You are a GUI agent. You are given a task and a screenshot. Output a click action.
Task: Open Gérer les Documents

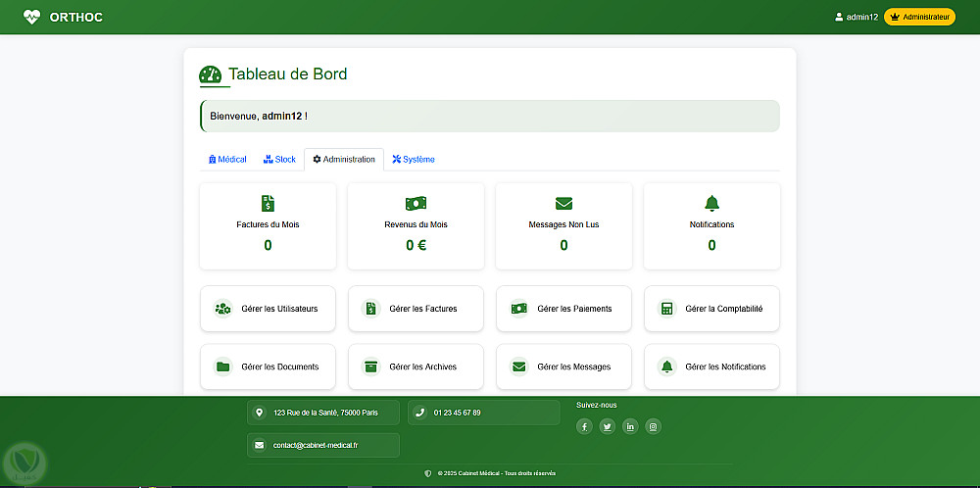click(x=268, y=366)
